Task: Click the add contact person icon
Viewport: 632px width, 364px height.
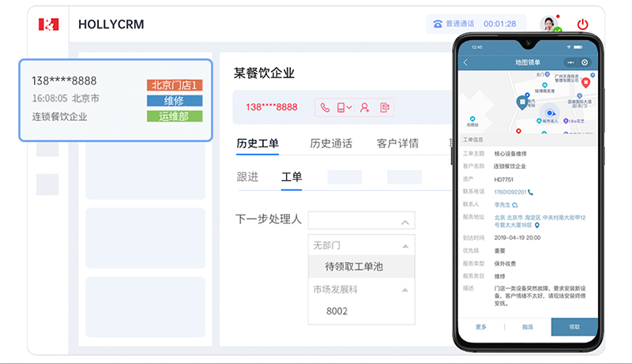Action: 365,107
